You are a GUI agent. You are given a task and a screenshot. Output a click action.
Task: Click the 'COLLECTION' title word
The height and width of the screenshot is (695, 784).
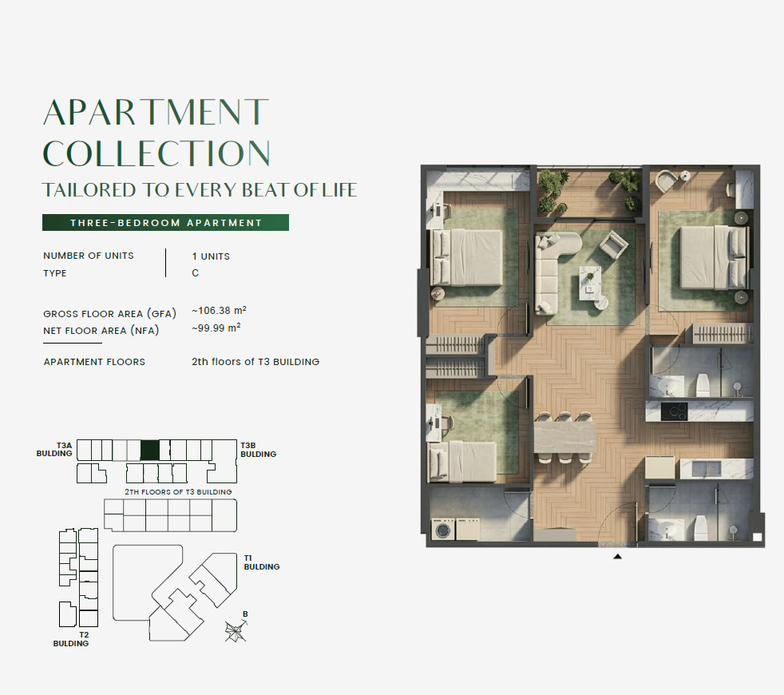click(x=156, y=153)
